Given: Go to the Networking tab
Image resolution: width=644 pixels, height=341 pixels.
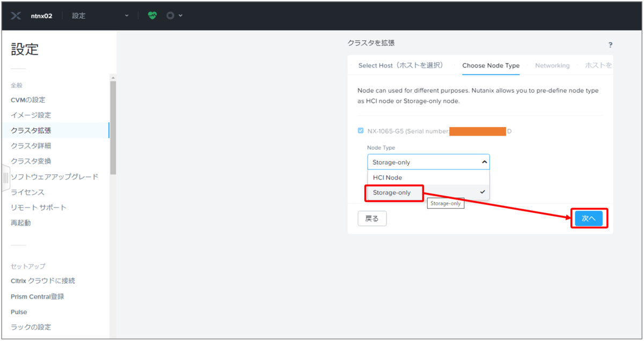Looking at the screenshot, I should [x=552, y=65].
